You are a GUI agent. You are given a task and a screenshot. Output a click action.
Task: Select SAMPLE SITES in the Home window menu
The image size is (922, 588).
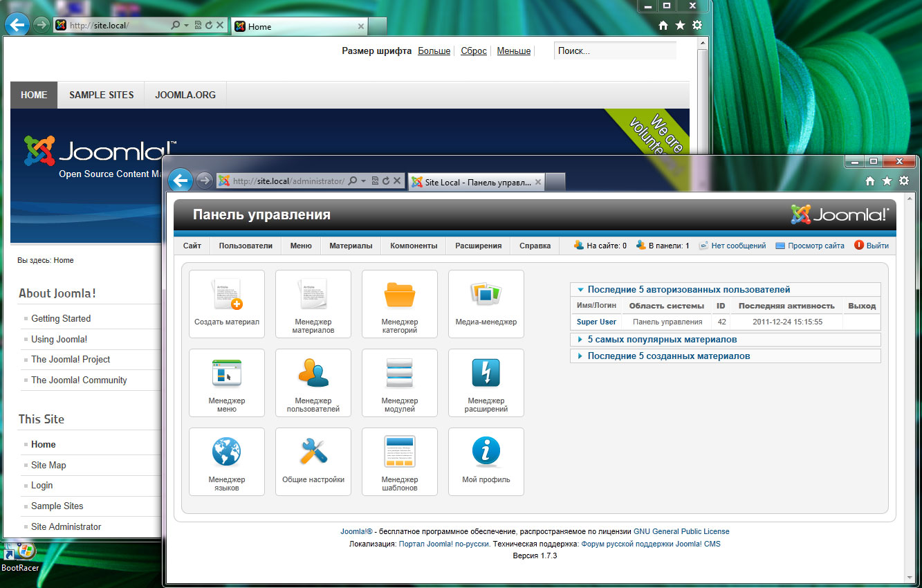point(102,95)
